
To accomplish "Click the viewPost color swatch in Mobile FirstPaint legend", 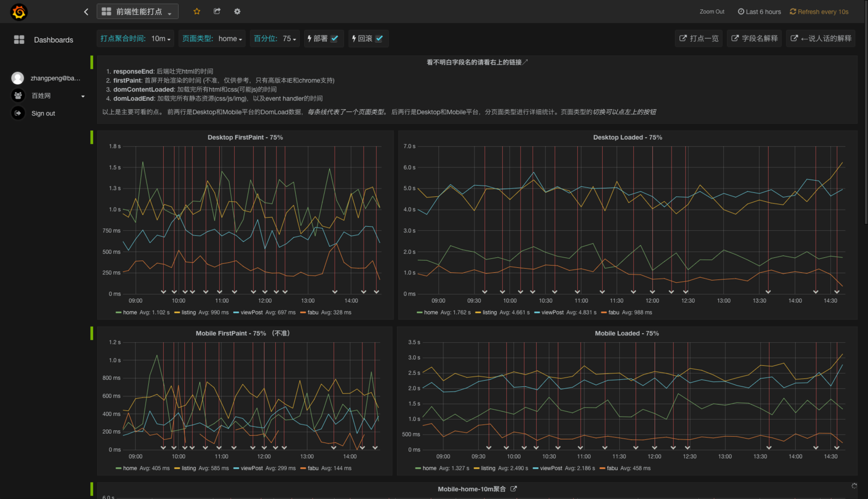I will (x=236, y=469).
